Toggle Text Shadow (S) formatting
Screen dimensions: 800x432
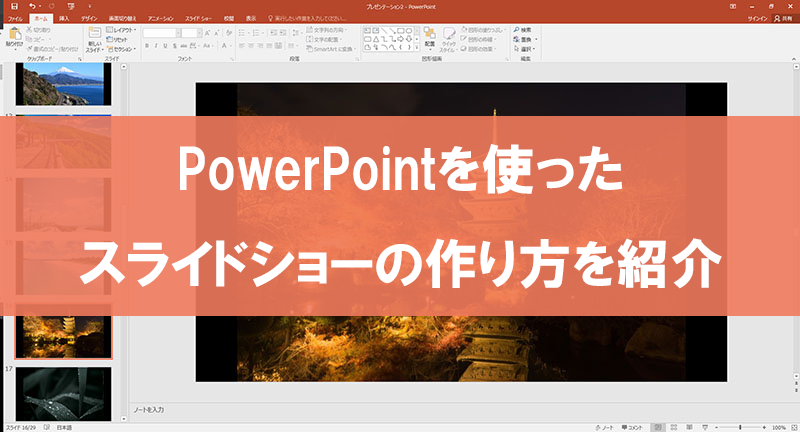tap(174, 46)
